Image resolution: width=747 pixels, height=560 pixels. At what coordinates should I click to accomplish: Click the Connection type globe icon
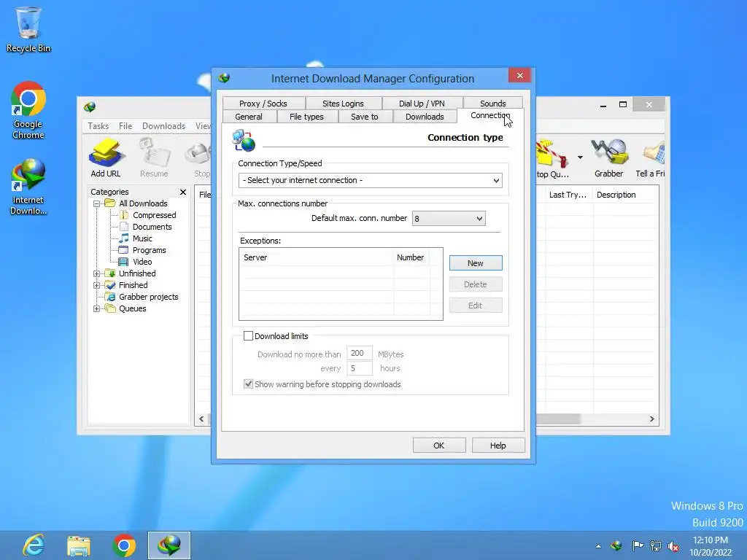point(244,141)
